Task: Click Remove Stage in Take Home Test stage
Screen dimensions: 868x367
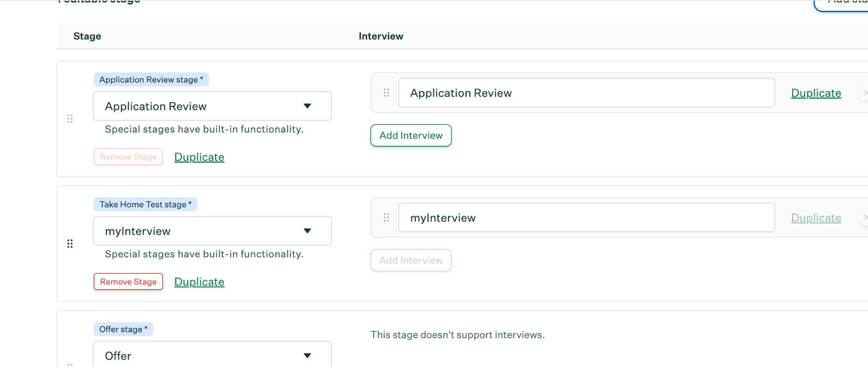Action: [x=128, y=282]
